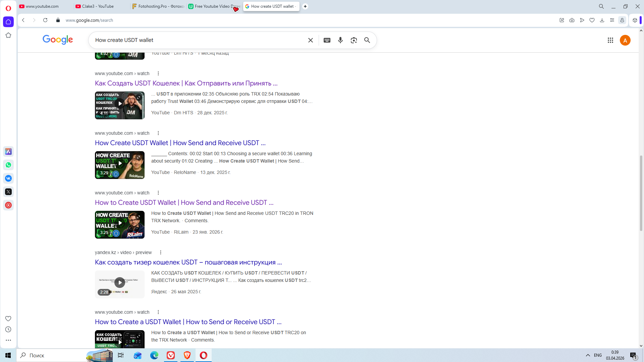Open Google apps grid icon
644x362 pixels.
(610, 40)
